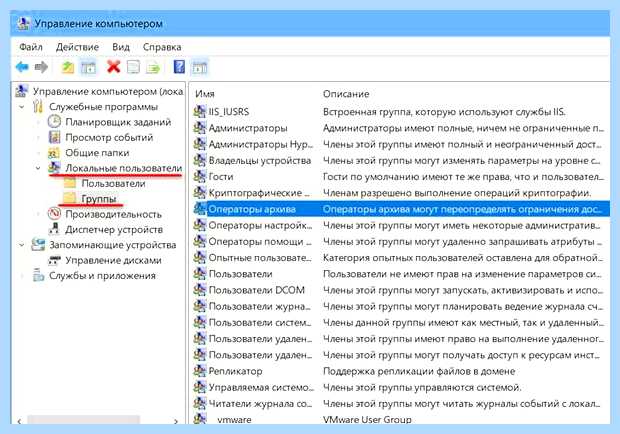The width and height of the screenshot is (620, 434).
Task: Open the Действие menu
Action: [77, 47]
